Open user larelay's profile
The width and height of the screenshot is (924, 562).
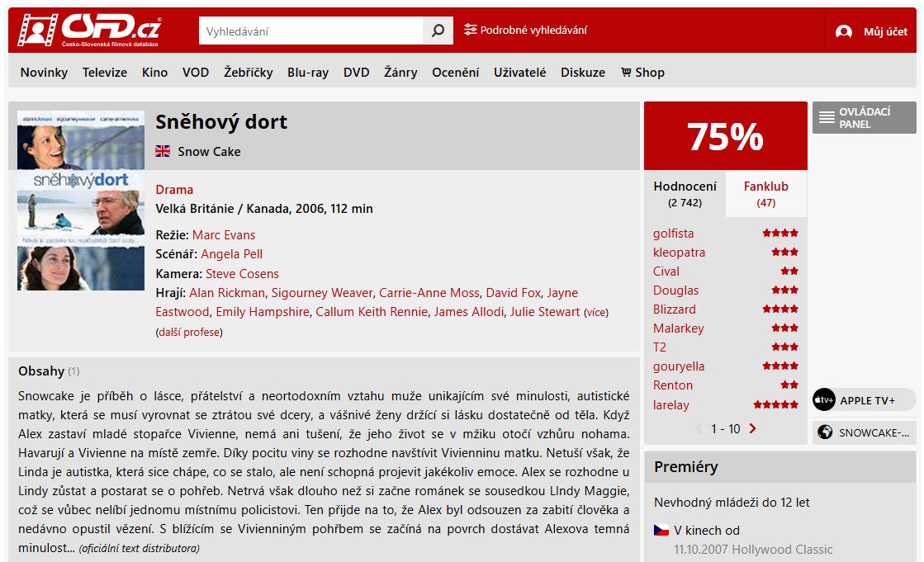coord(670,405)
